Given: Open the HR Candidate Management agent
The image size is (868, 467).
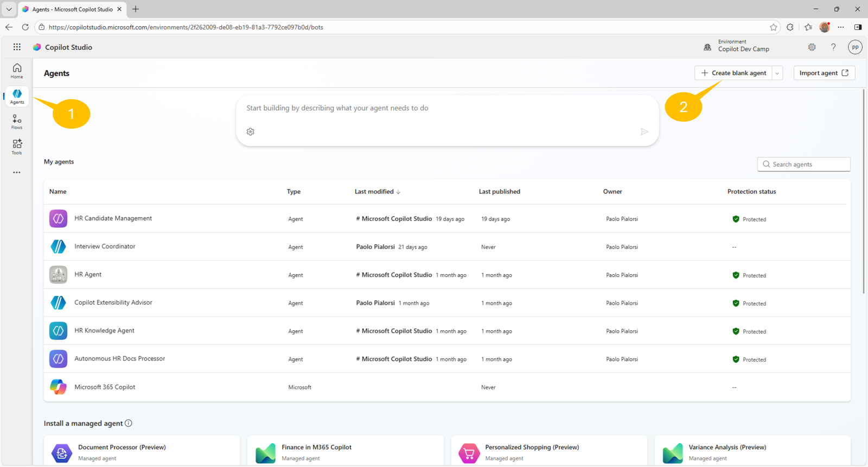Looking at the screenshot, I should pos(113,218).
